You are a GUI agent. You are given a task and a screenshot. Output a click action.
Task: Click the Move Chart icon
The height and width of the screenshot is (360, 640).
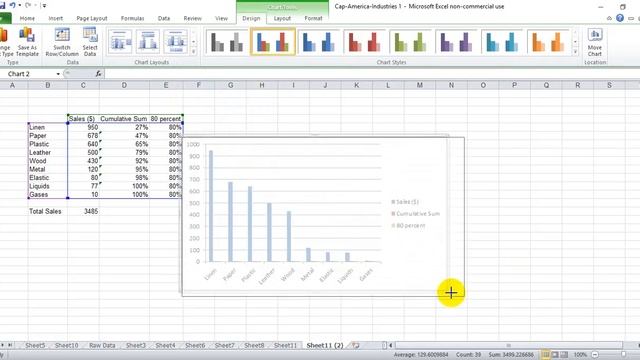coord(595,42)
